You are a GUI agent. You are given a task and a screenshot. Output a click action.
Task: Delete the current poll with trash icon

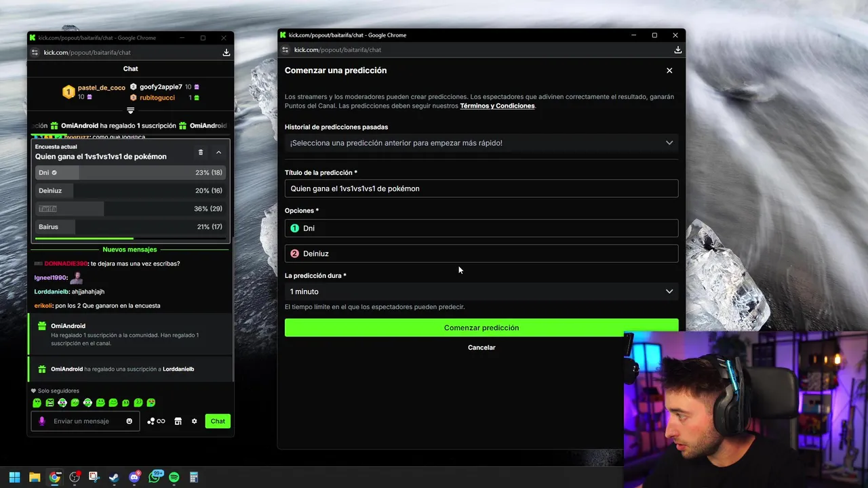pyautogui.click(x=200, y=152)
